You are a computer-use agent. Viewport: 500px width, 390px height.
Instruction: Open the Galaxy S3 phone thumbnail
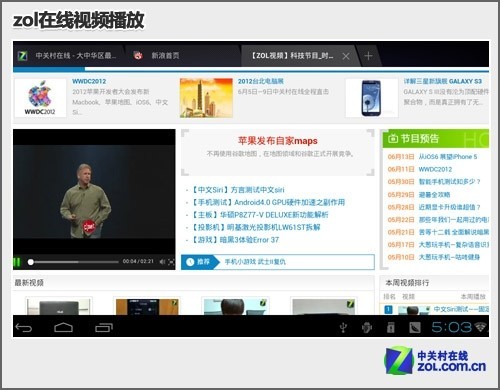372,98
